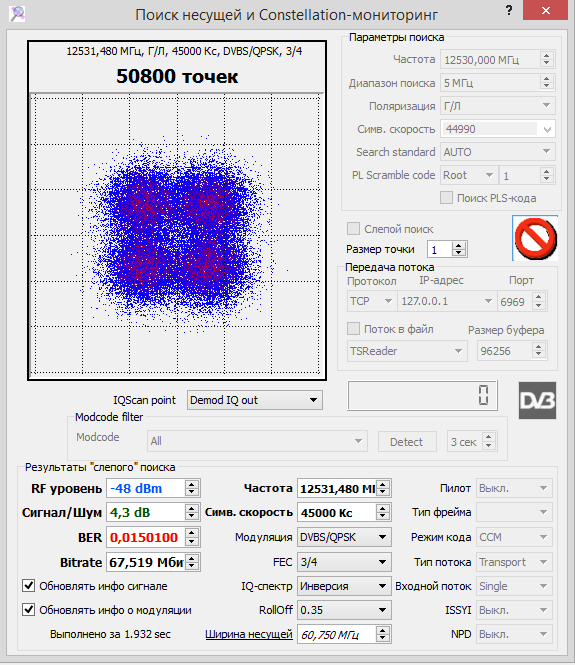Click the Порт 6969 spinner arrows
This screenshot has height=665, width=575.
(539, 302)
